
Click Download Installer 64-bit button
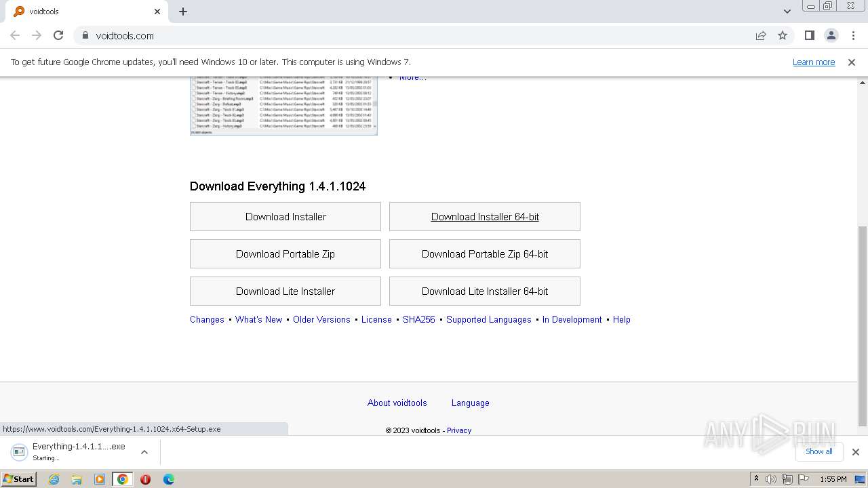(x=485, y=217)
